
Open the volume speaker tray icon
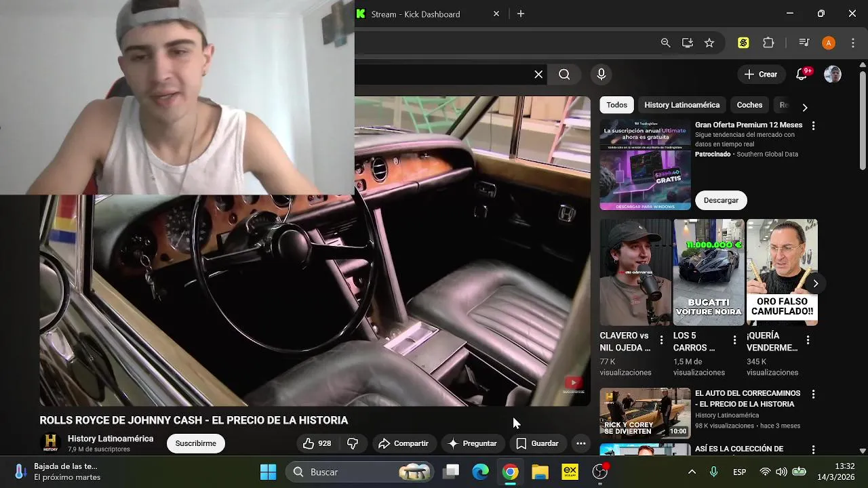coord(782,472)
